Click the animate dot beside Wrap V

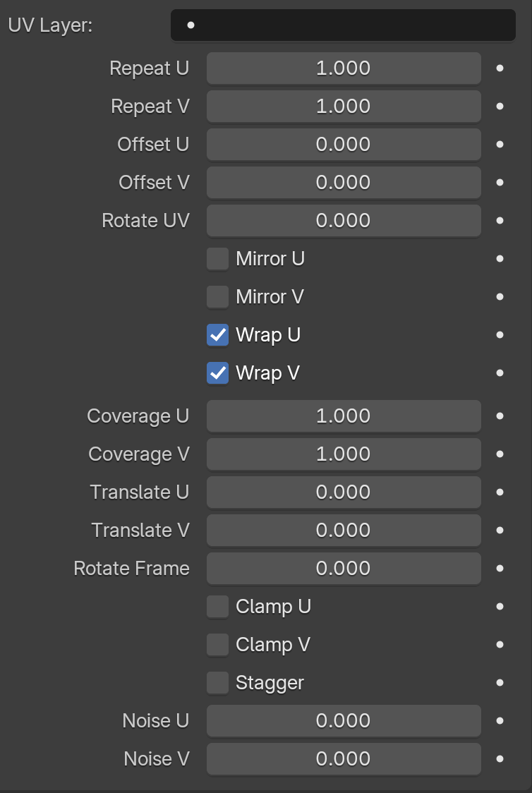point(500,373)
